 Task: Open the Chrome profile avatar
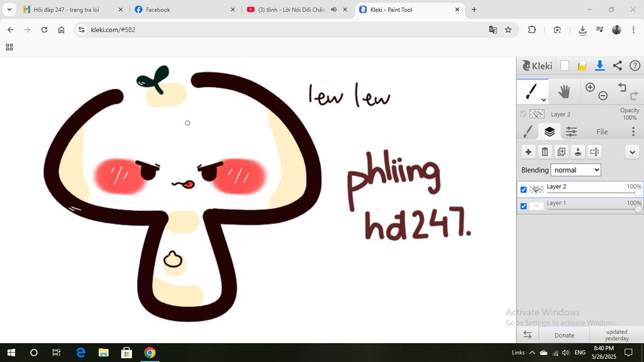click(616, 30)
